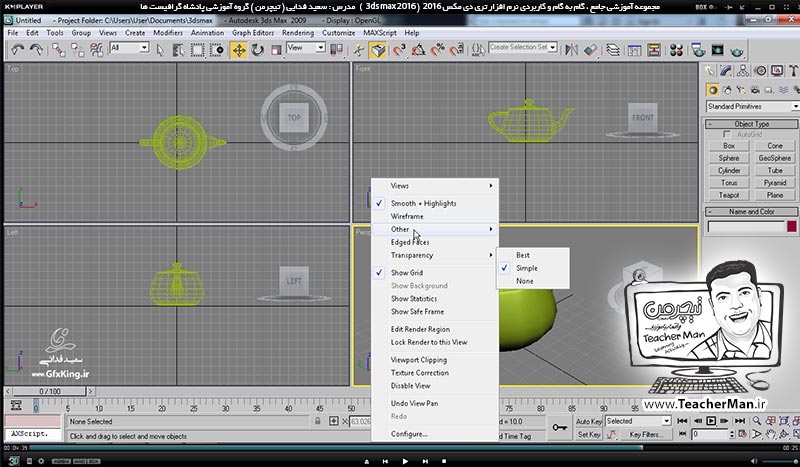The height and width of the screenshot is (467, 800).
Task: Activate the Select and Scale tool
Action: [276, 50]
